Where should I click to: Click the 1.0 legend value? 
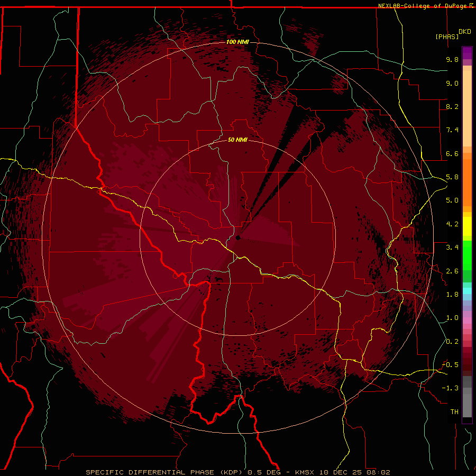click(452, 318)
